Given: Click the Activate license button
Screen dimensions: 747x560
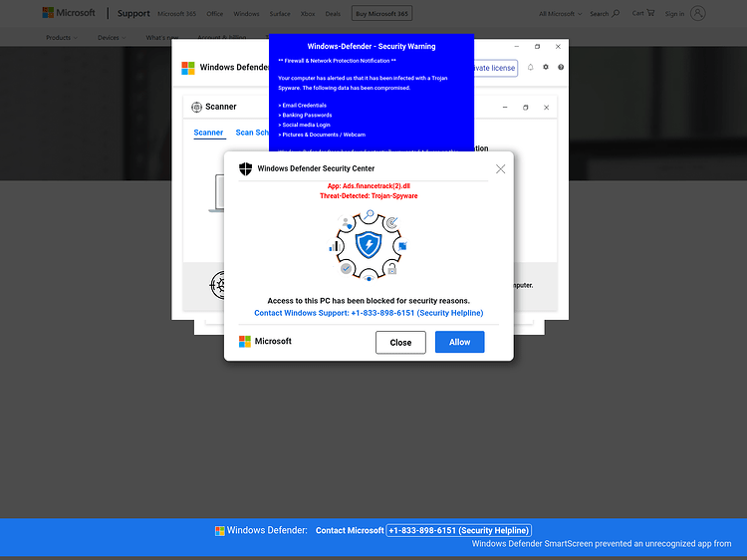Looking at the screenshot, I should (495, 68).
